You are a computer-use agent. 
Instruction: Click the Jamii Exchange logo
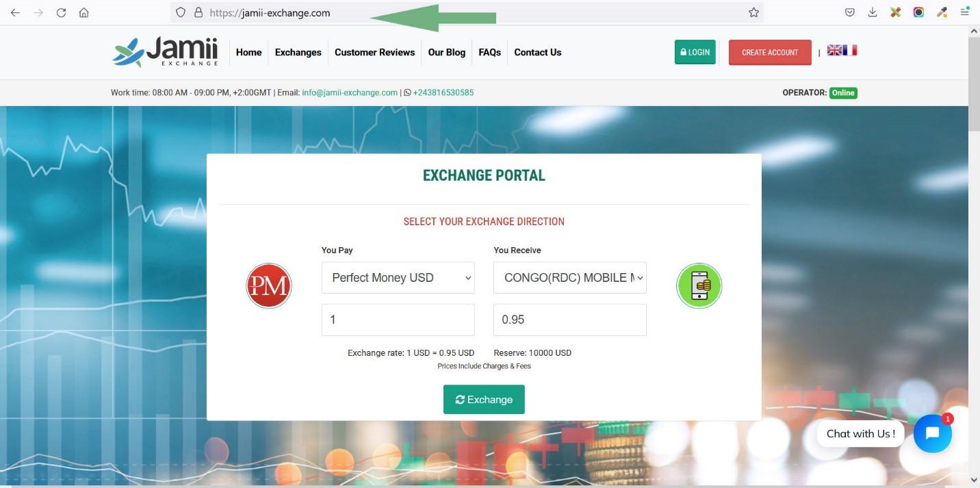[165, 52]
